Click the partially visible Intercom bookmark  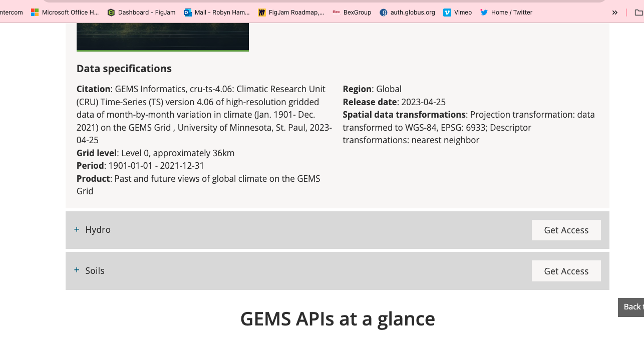click(11, 13)
